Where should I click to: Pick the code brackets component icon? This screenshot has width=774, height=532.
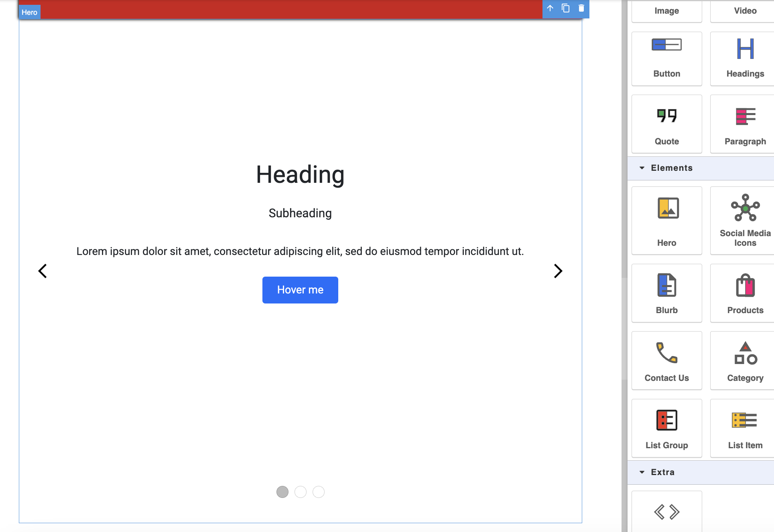667,512
